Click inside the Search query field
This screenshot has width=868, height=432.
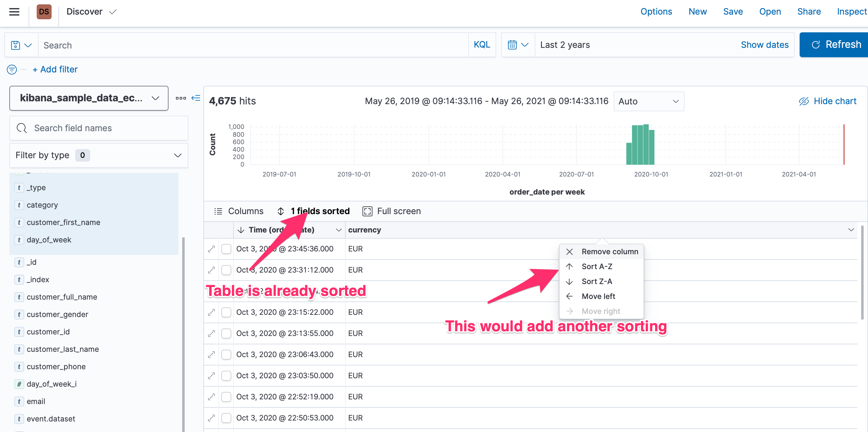pos(236,44)
